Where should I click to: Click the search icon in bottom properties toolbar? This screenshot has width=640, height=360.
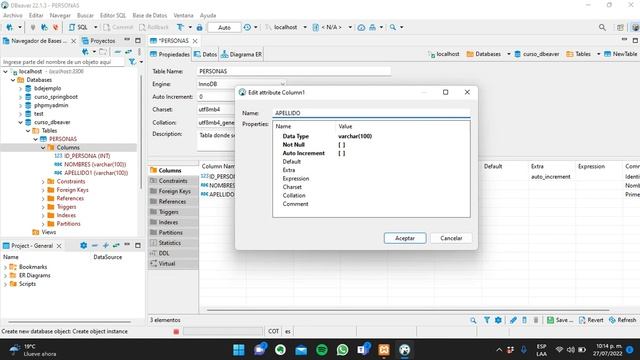coord(473,320)
